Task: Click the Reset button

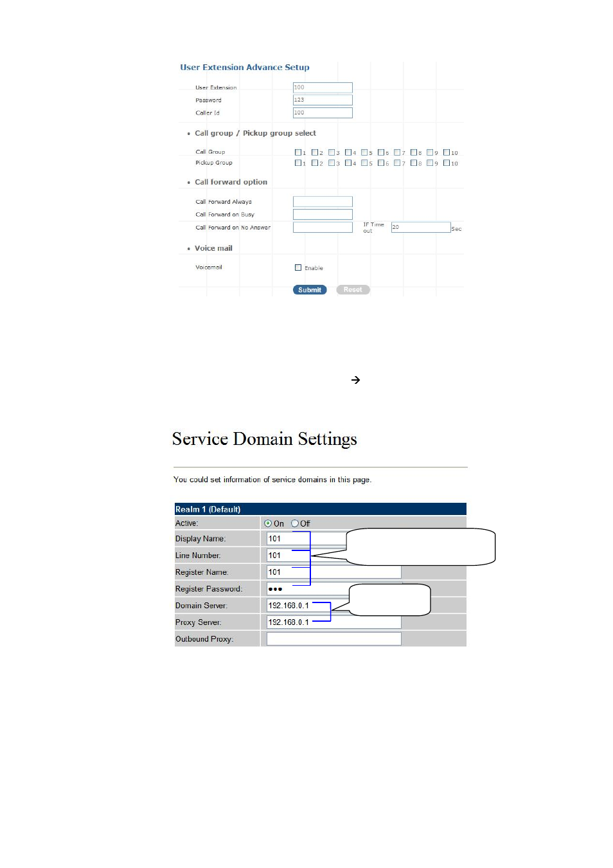Action: click(352, 289)
